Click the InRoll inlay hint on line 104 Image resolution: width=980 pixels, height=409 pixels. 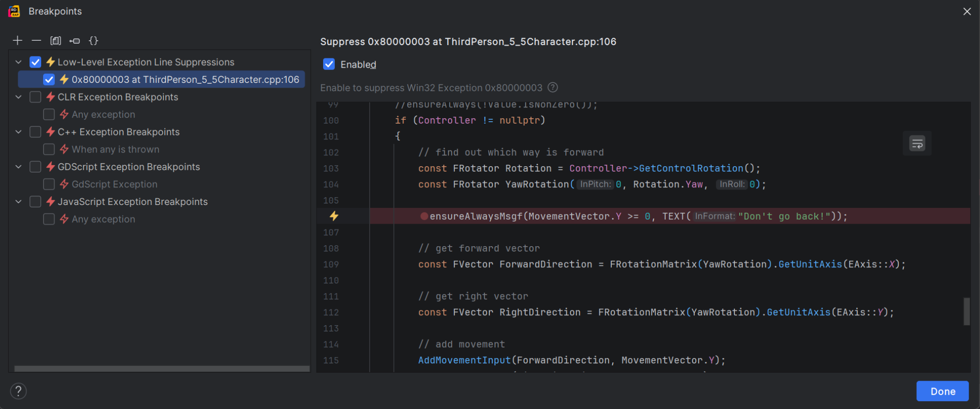pos(732,184)
